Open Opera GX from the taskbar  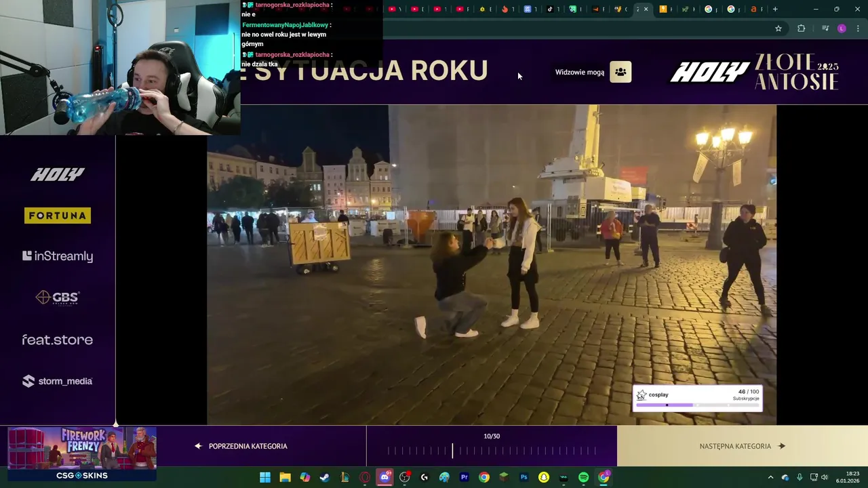(365, 477)
